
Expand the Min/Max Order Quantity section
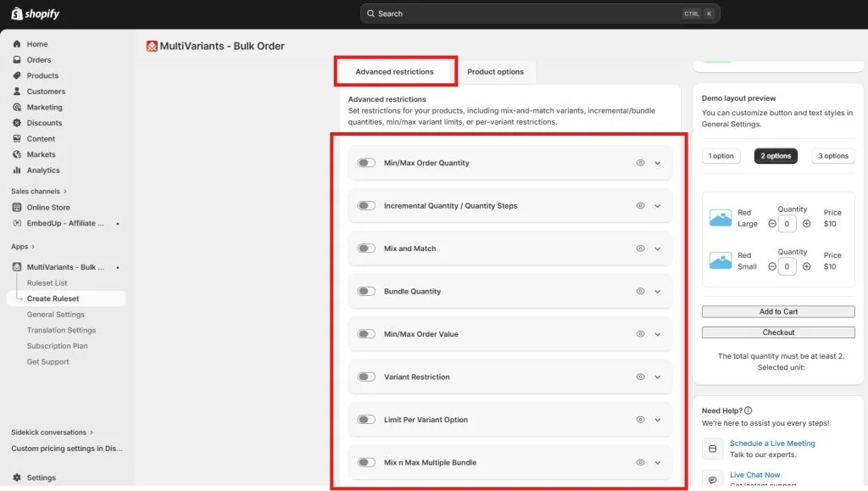[658, 164]
